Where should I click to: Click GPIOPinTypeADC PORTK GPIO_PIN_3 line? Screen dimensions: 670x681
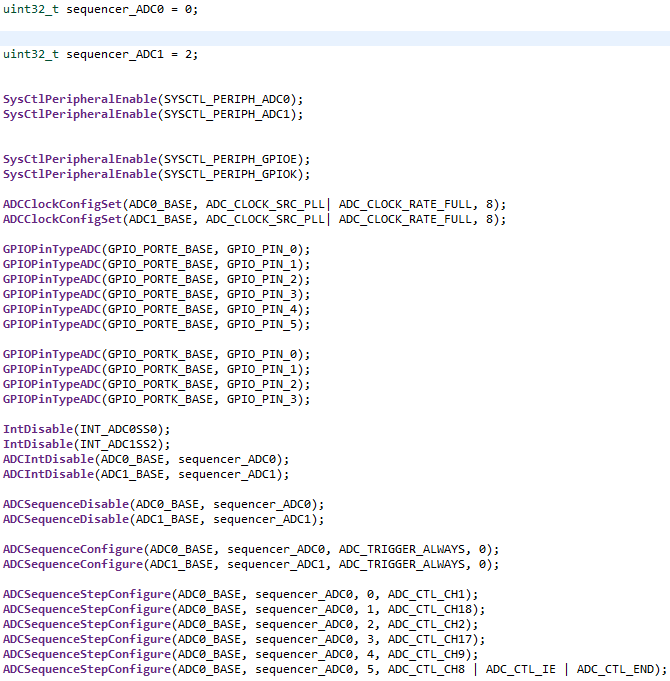(156, 399)
